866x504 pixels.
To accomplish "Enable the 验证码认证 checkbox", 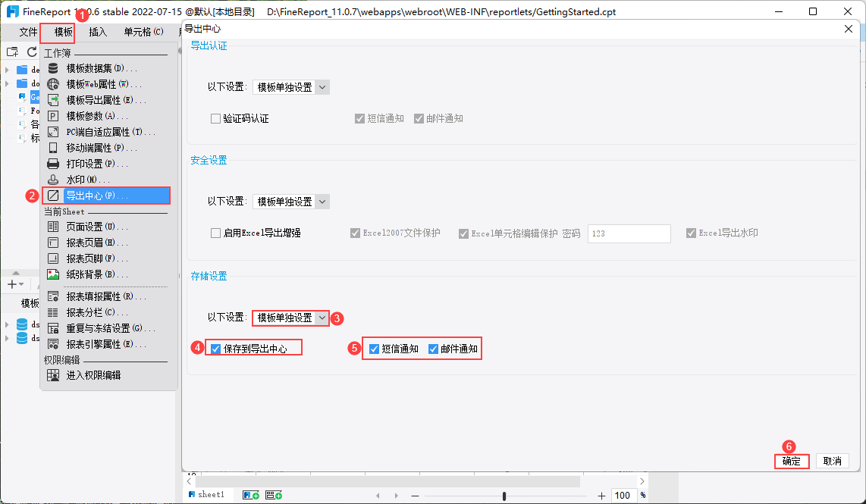I will pos(216,119).
